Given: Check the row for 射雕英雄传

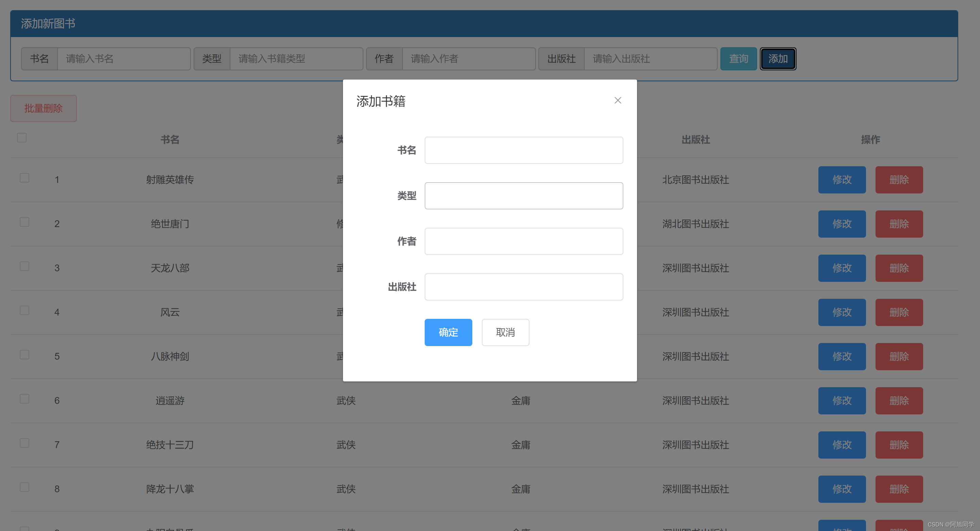Looking at the screenshot, I should (x=24, y=178).
